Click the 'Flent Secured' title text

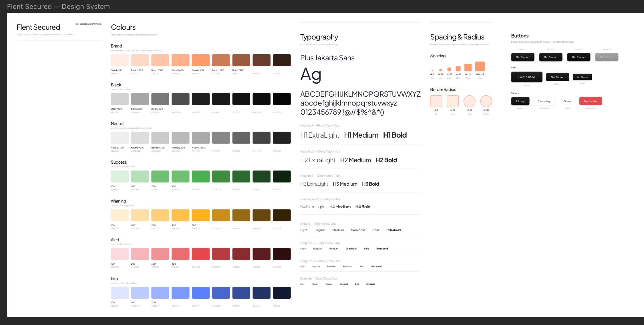click(38, 27)
